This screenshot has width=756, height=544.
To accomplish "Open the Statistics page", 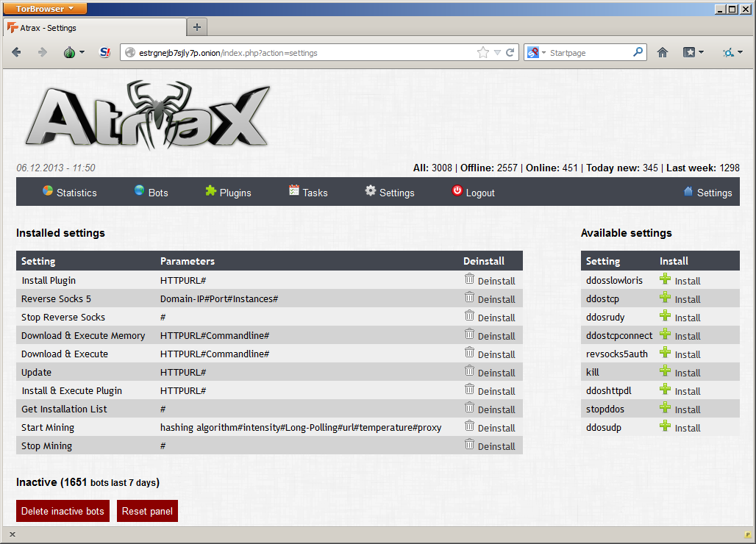I will (69, 193).
